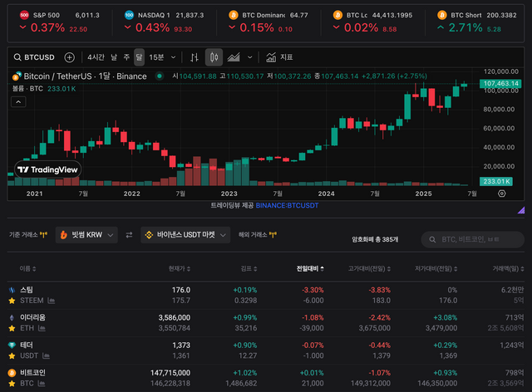Sort table by 김프 column

[249, 268]
